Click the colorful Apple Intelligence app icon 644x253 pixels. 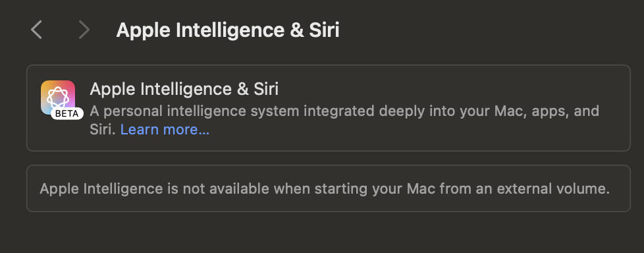click(58, 98)
